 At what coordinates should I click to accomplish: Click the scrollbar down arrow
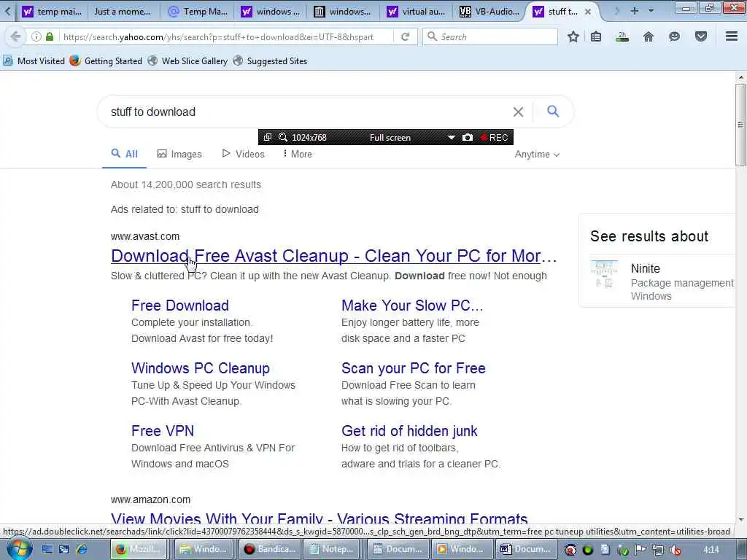point(740,520)
